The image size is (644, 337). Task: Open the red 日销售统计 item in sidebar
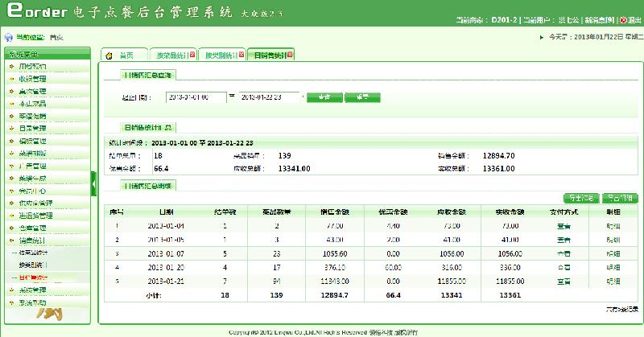click(x=33, y=278)
